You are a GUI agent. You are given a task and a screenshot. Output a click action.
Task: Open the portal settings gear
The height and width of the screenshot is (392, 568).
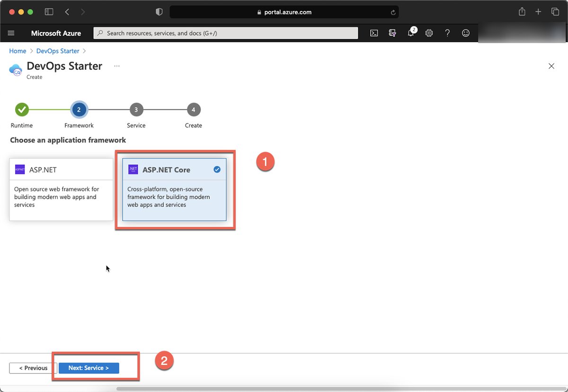pos(429,33)
